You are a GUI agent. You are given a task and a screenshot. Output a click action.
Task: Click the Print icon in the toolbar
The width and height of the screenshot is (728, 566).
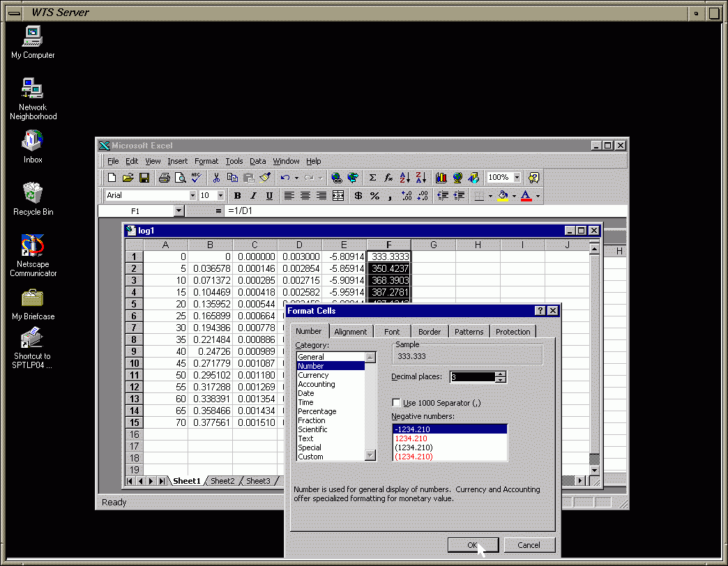tap(164, 178)
